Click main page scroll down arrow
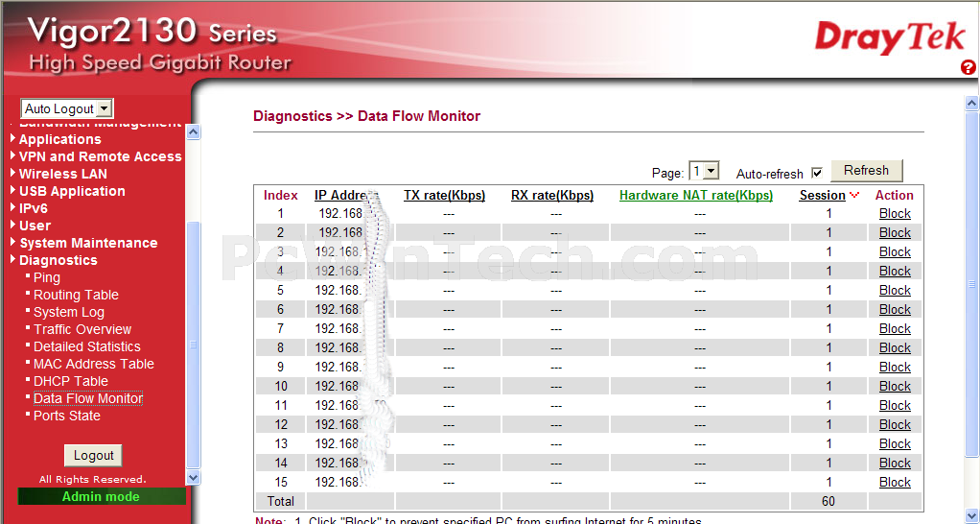 971,516
